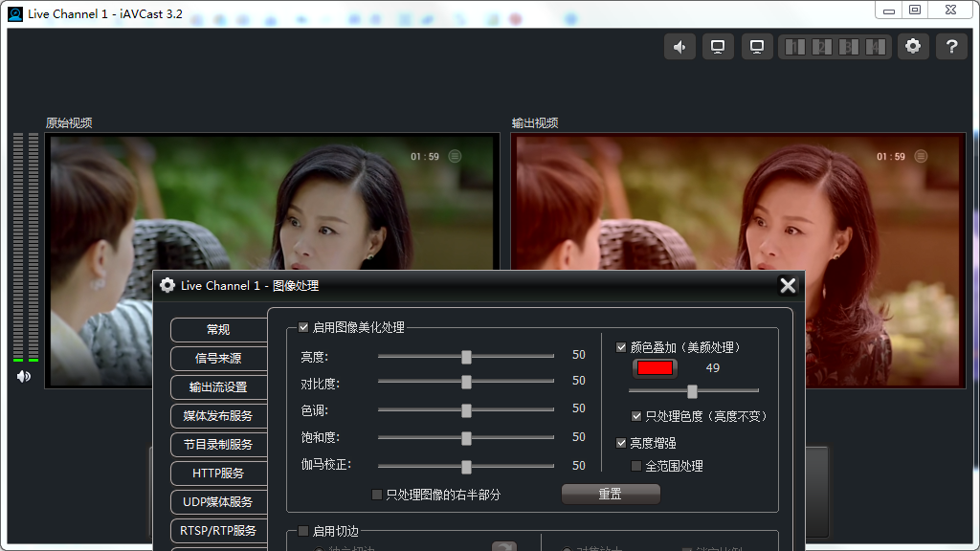Screen dimensions: 980x551
Task: Disable the 启用图像美化处理 checkbox
Action: 304,327
